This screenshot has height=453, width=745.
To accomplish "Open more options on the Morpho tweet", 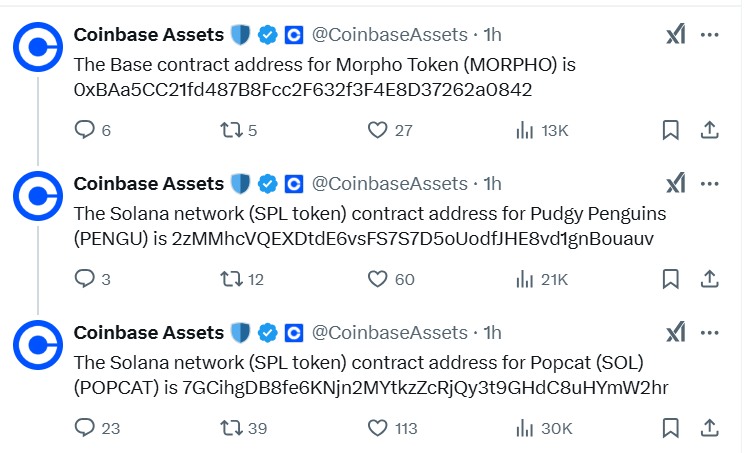I will coord(710,35).
